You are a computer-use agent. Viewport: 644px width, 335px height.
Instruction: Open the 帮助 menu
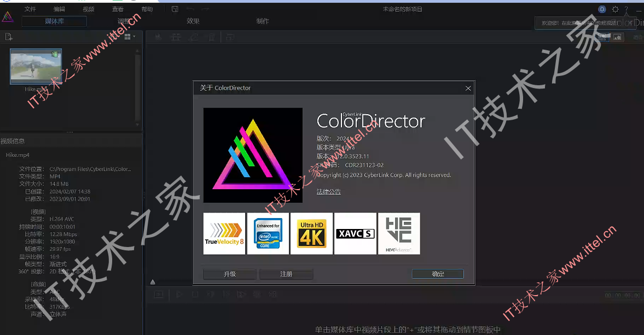147,9
